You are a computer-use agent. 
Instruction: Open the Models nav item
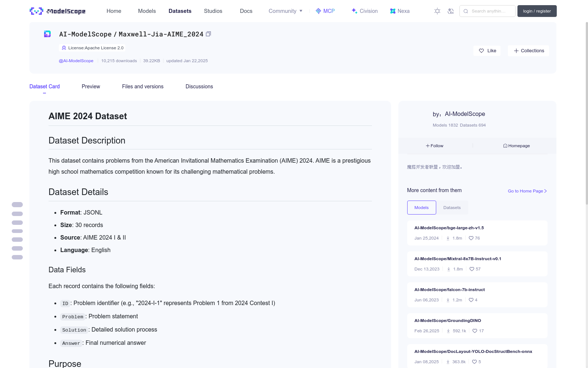[x=147, y=11]
